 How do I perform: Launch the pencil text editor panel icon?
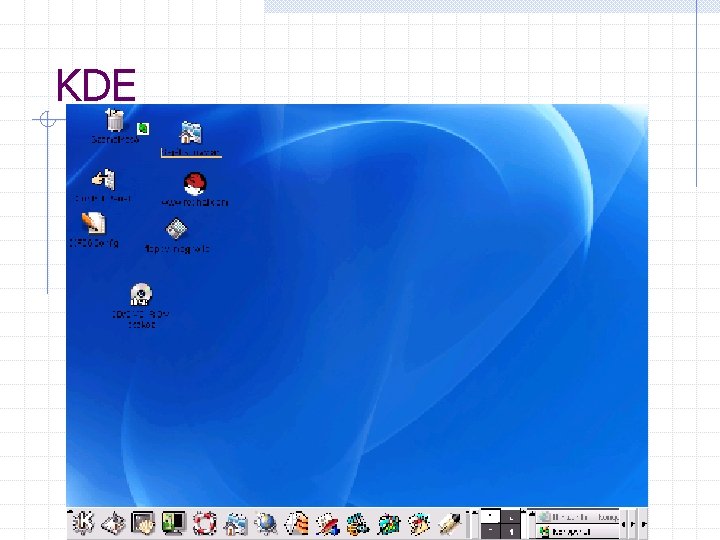[x=449, y=523]
